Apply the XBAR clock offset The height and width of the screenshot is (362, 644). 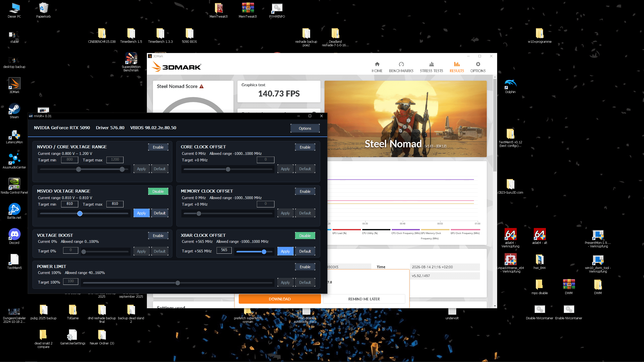point(285,251)
